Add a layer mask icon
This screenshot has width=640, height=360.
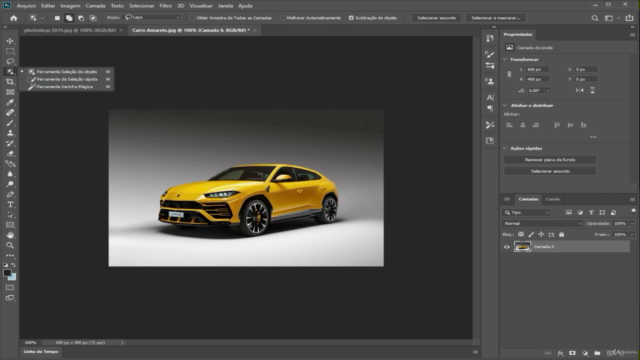pyautogui.click(x=572, y=353)
